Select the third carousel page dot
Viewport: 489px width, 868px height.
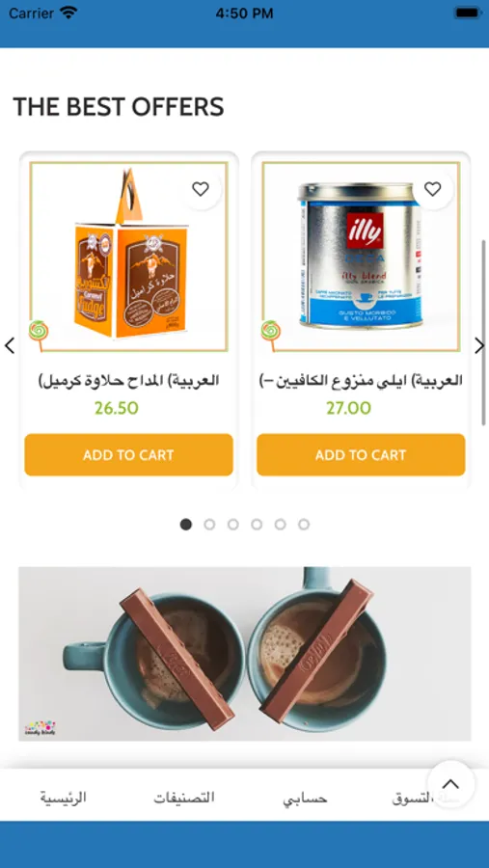(233, 525)
